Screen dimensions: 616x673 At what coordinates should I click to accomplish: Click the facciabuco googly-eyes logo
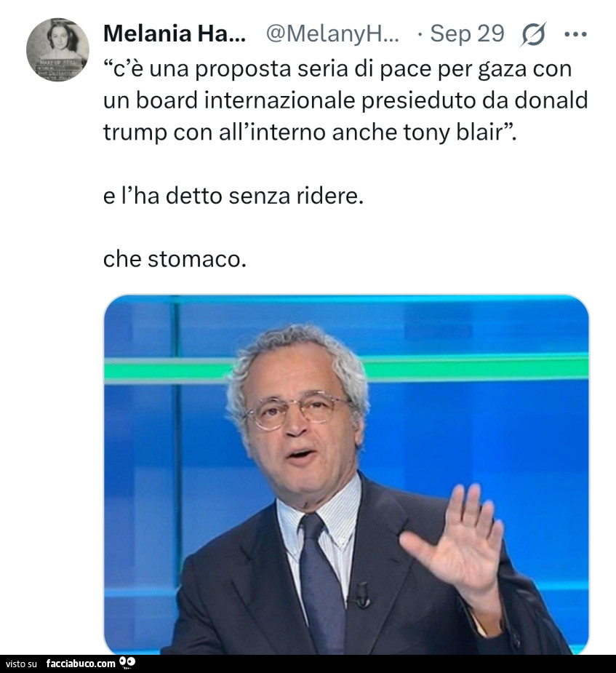click(x=128, y=663)
